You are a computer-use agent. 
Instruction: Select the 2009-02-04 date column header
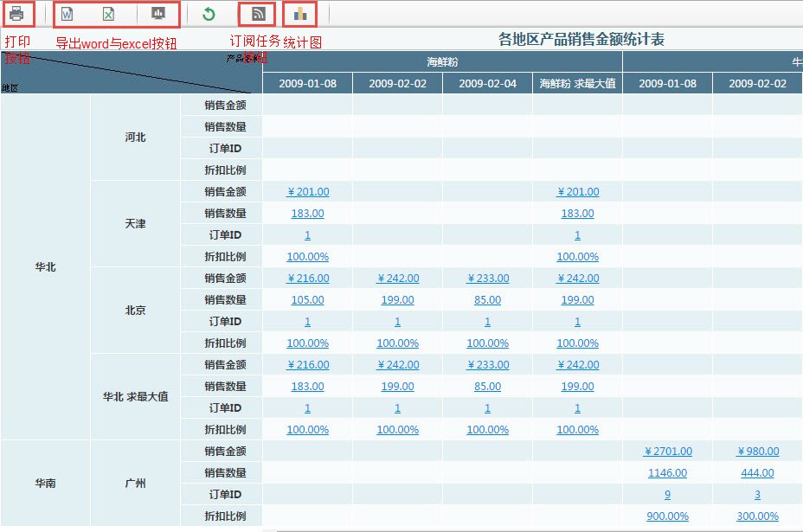click(x=487, y=83)
